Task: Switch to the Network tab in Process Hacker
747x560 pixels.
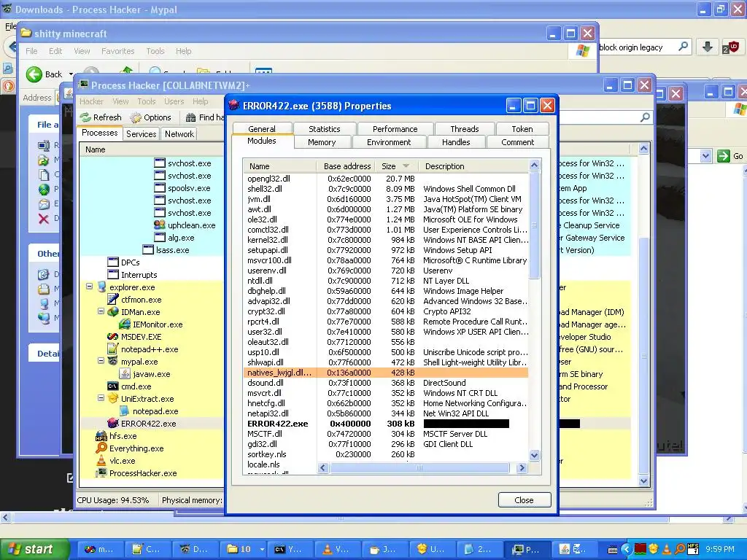Action: click(x=179, y=134)
